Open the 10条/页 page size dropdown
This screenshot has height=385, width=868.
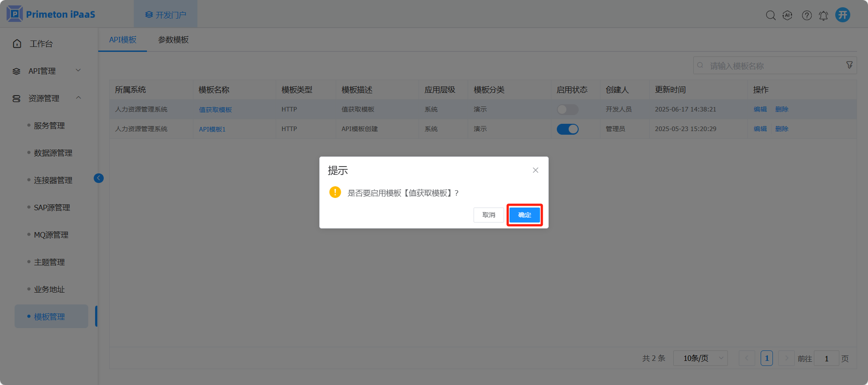click(700, 358)
